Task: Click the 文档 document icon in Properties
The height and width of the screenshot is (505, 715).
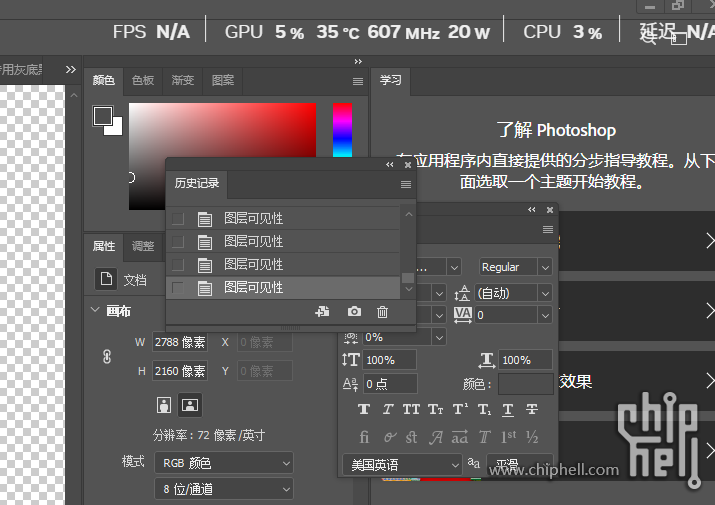Action: [106, 278]
